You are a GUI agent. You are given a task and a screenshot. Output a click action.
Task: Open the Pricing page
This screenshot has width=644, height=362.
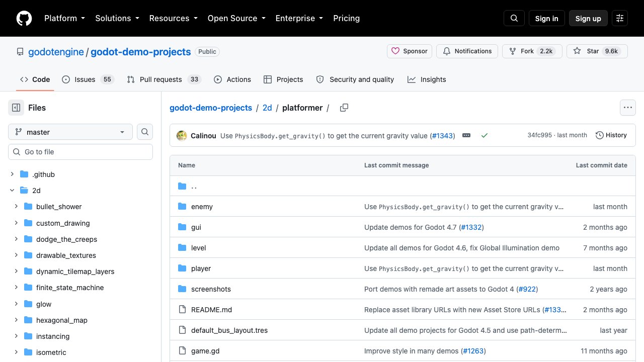pyautogui.click(x=346, y=18)
